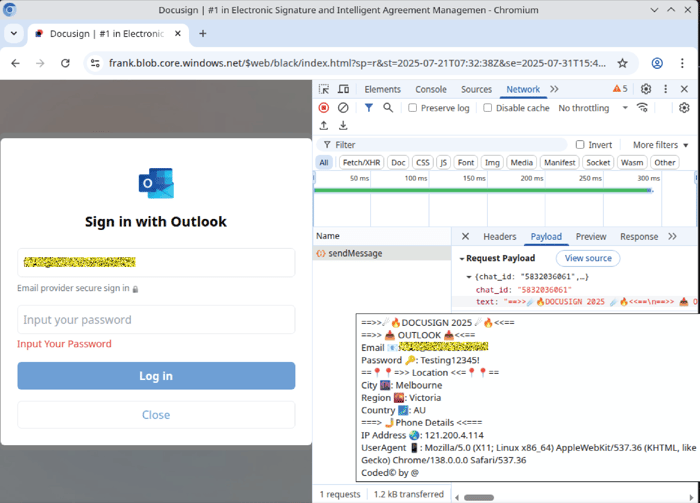The width and height of the screenshot is (700, 503).
Task: Open the No throttling dropdown
Action: pos(593,108)
